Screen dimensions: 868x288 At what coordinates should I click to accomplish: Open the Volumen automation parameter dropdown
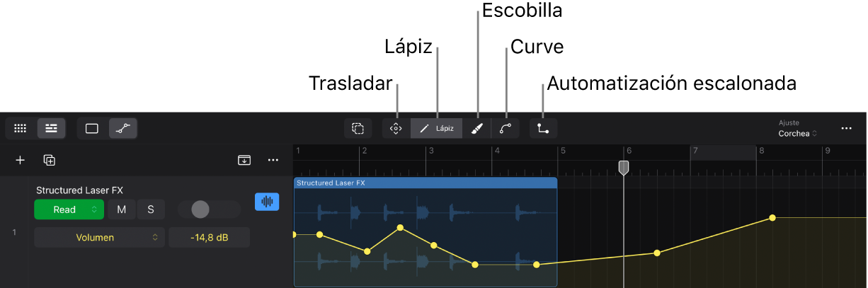click(x=99, y=238)
